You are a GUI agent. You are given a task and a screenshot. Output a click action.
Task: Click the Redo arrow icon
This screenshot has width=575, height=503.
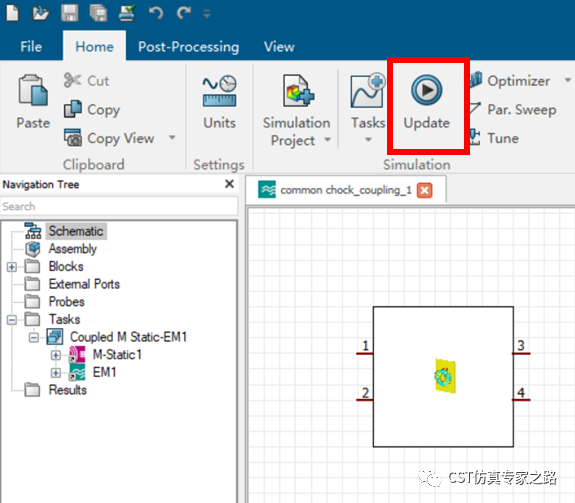click(183, 13)
